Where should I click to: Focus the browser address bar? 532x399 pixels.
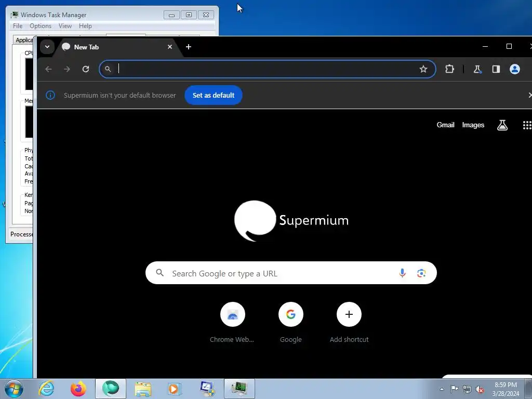(268, 69)
